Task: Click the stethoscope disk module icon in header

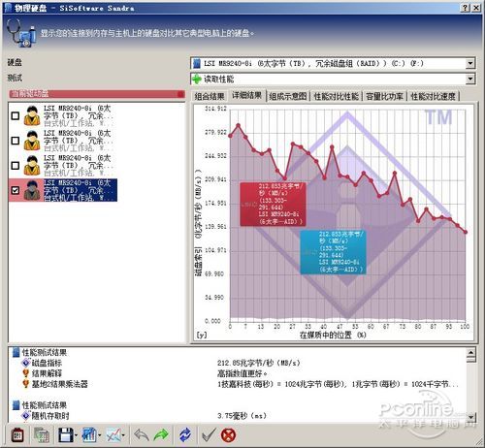Action: (x=21, y=33)
